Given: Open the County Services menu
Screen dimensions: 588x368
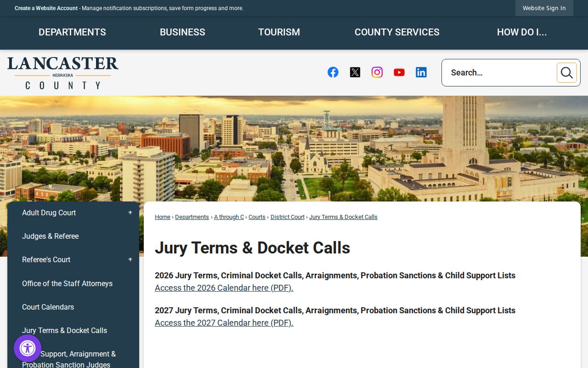Looking at the screenshot, I should click(x=397, y=32).
